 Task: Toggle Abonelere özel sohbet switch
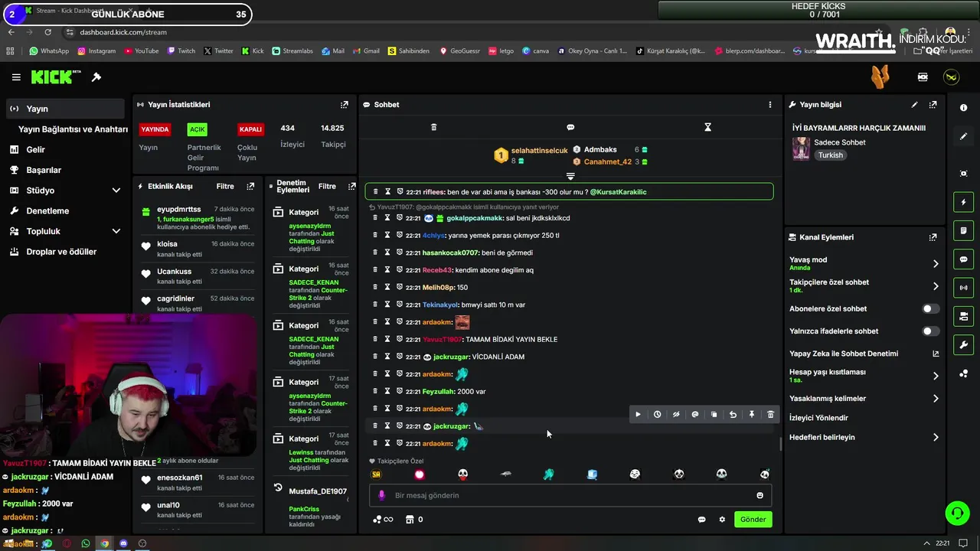[x=930, y=309]
